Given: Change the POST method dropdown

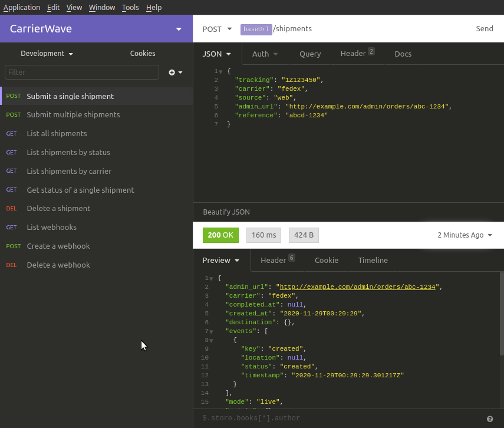Looking at the screenshot, I should pyautogui.click(x=217, y=29).
